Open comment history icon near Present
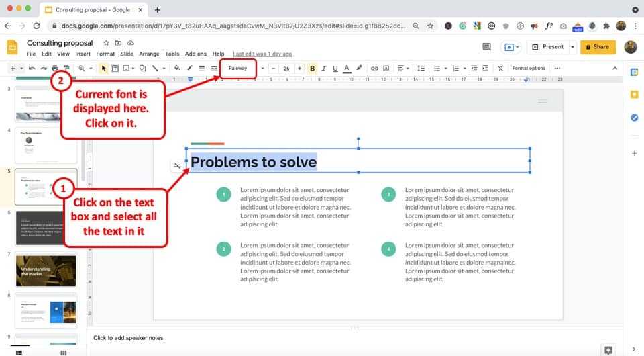The width and height of the screenshot is (644, 356). coord(486,47)
